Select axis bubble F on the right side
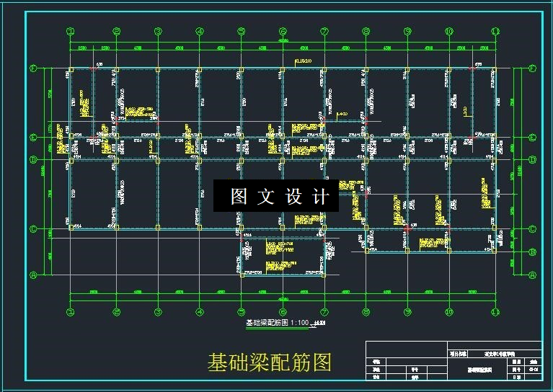This screenshot has width=553, height=392. [x=533, y=68]
